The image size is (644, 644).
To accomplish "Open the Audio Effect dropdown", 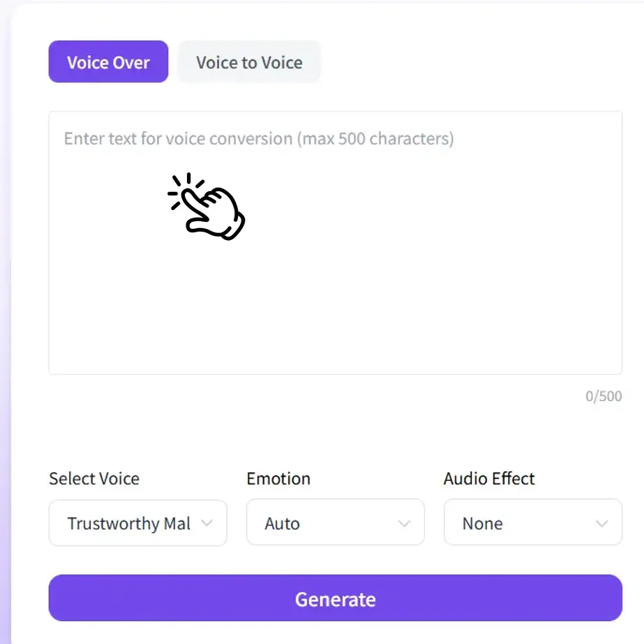I will [532, 523].
